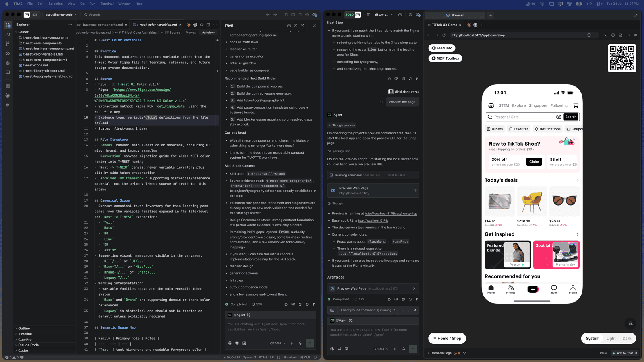
Task: Click the Feed info button
Action: point(442,48)
